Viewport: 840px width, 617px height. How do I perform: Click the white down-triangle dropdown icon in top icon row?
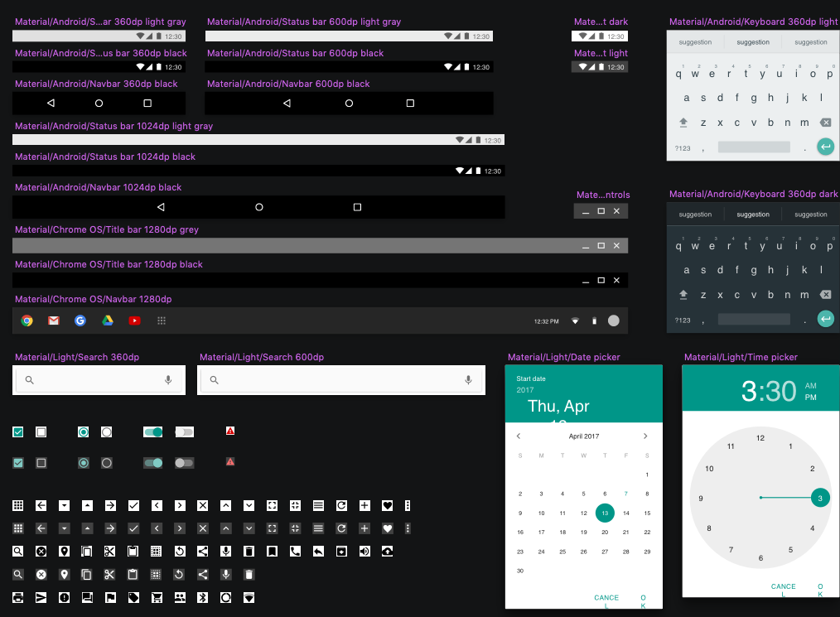pyautogui.click(x=64, y=505)
